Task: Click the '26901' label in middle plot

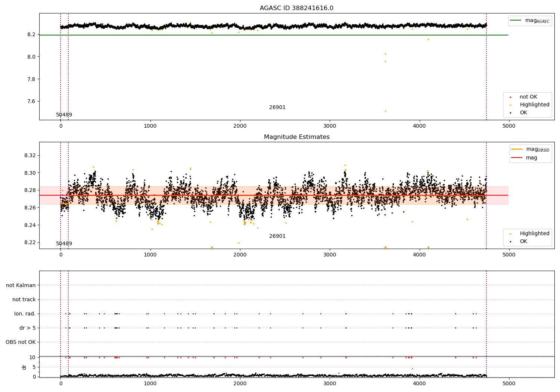Action: point(277,236)
